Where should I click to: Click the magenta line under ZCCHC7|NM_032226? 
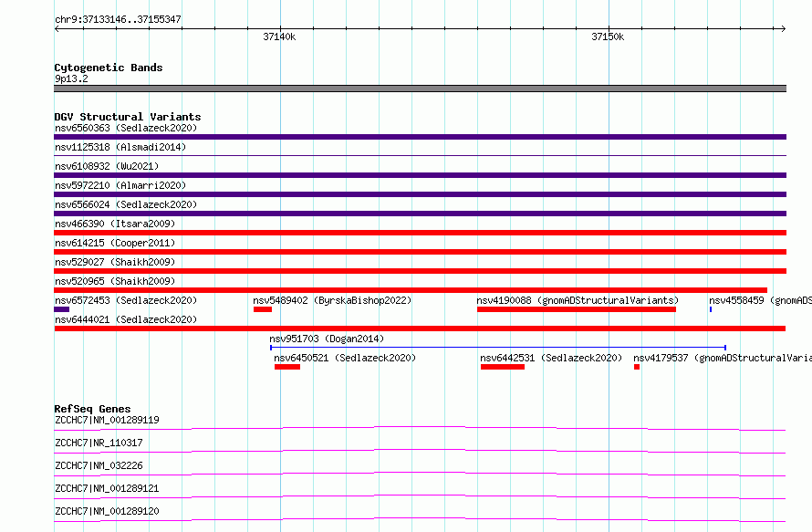click(420, 474)
